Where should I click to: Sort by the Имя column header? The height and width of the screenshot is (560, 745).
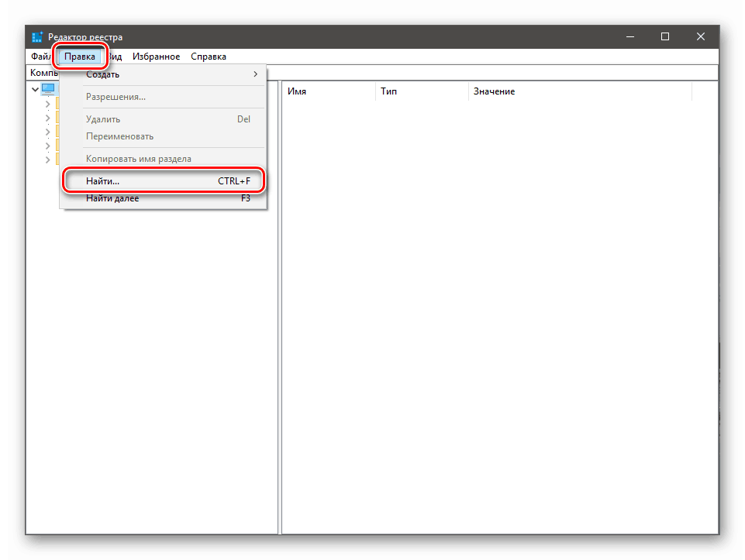click(329, 91)
